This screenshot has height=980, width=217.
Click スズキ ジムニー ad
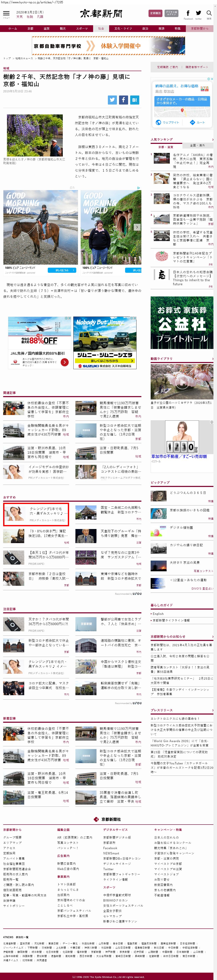tap(105, 342)
